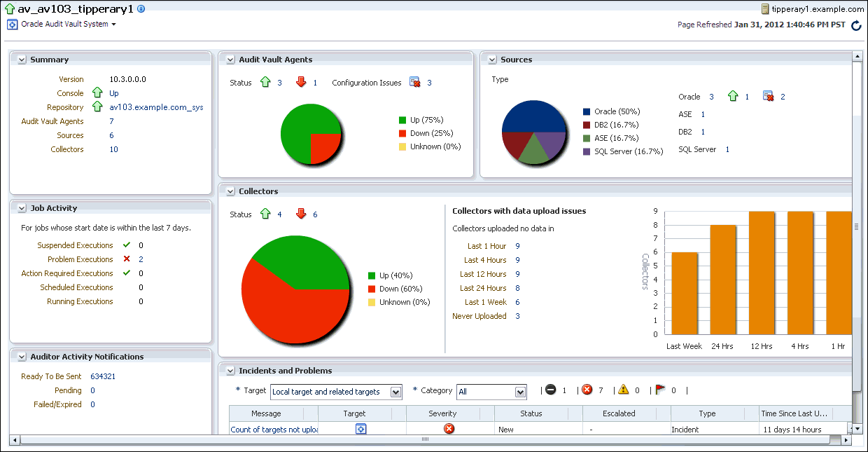Click the Problem Executions red X icon
The width and height of the screenshot is (868, 452).
point(127,259)
